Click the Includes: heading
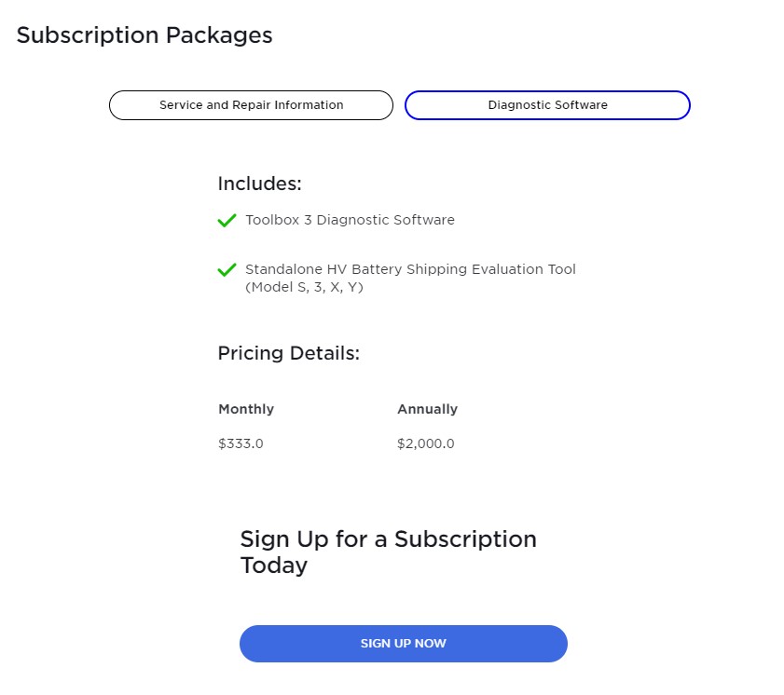This screenshot has width=784, height=695. pos(259,184)
